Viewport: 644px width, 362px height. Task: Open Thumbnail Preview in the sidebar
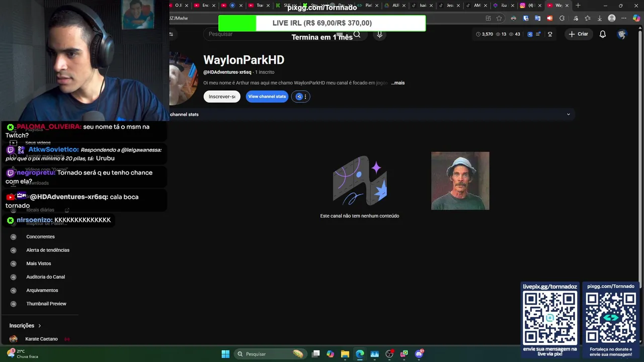[x=46, y=304]
